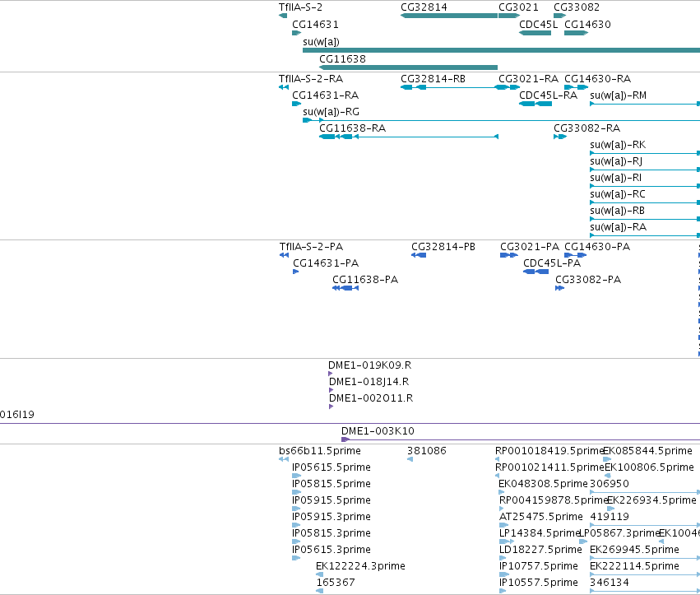Image resolution: width=700 pixels, height=595 pixels.
Task: Select the CG33082 gene label
Action: coord(577,7)
